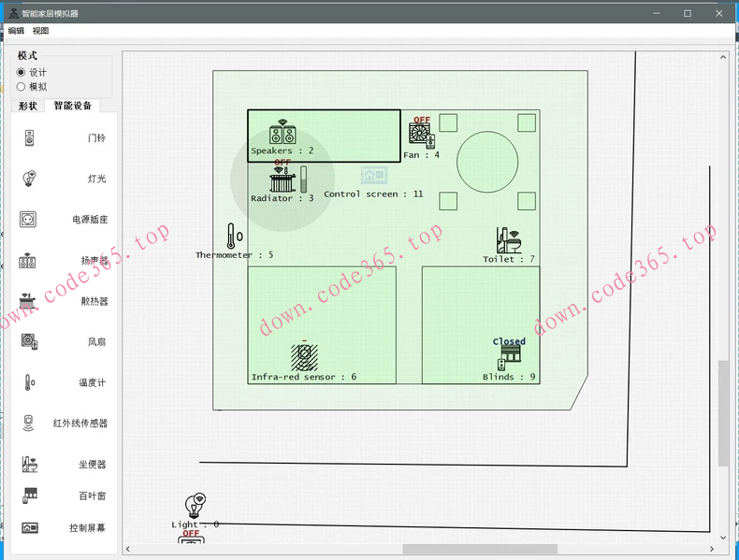Select the speaker (扬声器) palette icon
739x560 pixels.
click(27, 261)
